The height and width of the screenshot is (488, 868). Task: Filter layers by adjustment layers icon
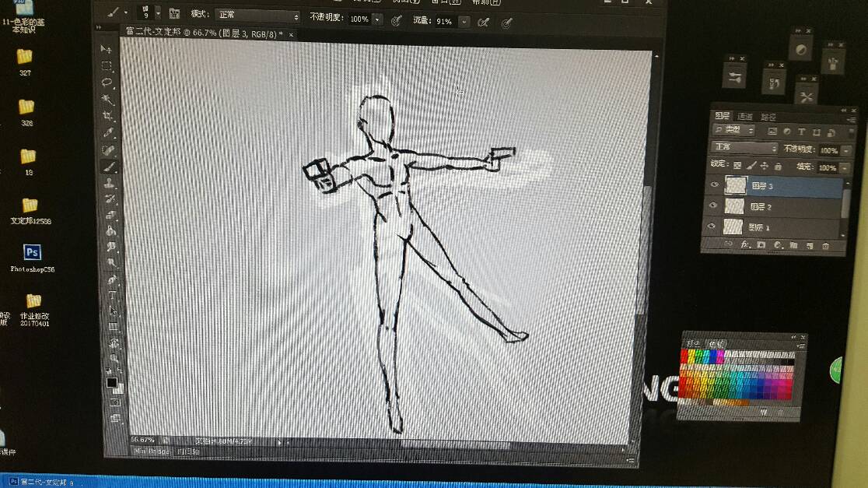[x=786, y=132]
